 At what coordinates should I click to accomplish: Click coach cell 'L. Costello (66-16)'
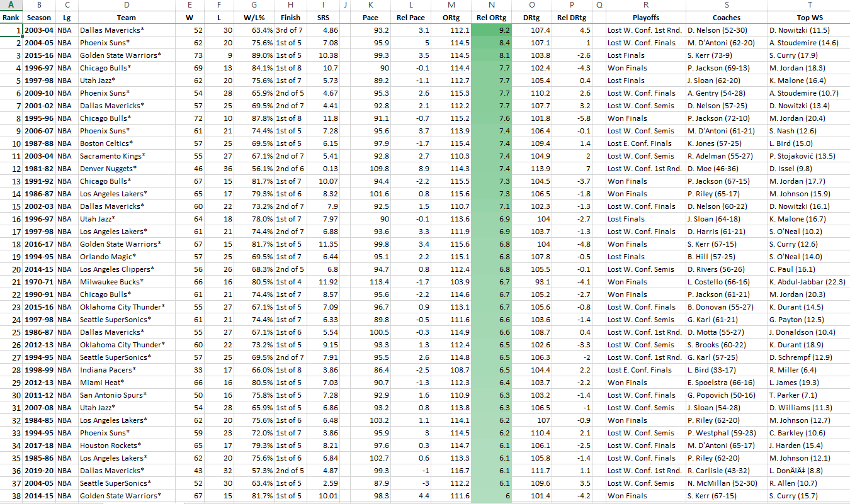click(726, 282)
